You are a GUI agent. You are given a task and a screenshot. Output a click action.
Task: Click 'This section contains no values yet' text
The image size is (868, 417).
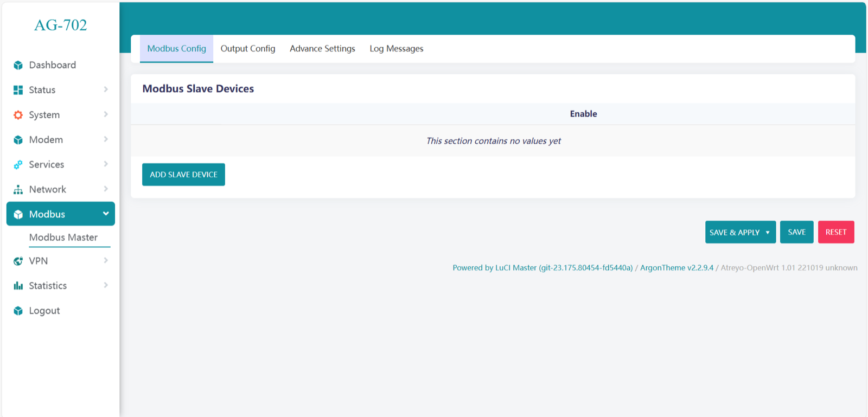click(x=493, y=141)
